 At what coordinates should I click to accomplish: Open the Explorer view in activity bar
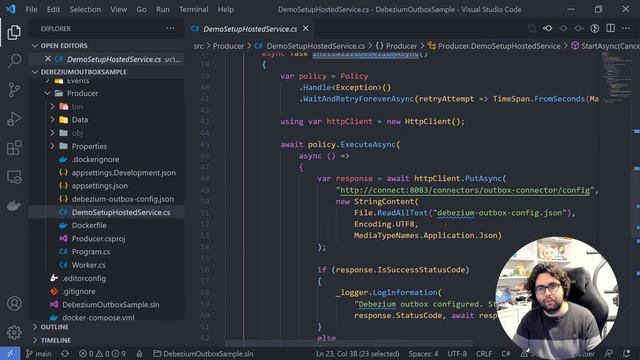coord(14,32)
